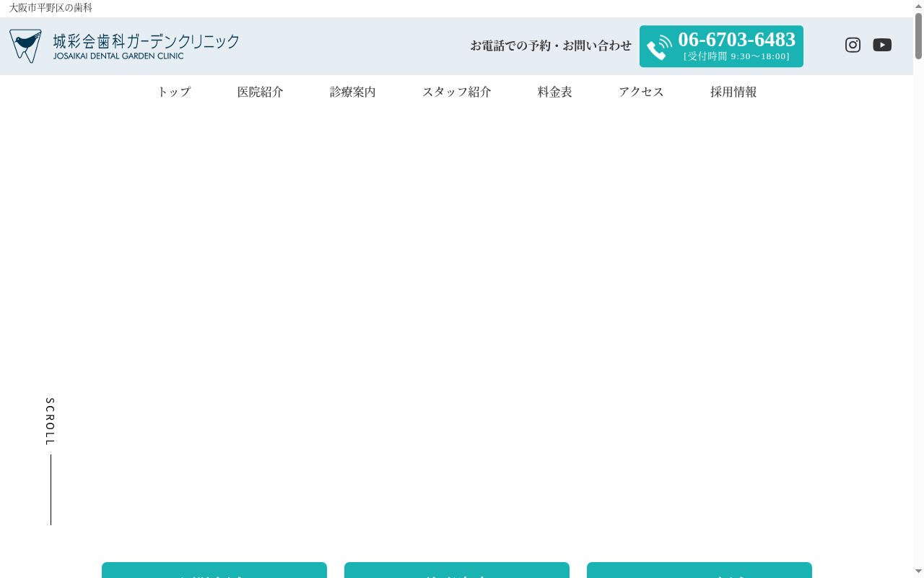Click the JOSAIKAI DENTAL GARDEN CLINIC title
Image resolution: width=924 pixels, height=578 pixels.
click(118, 56)
